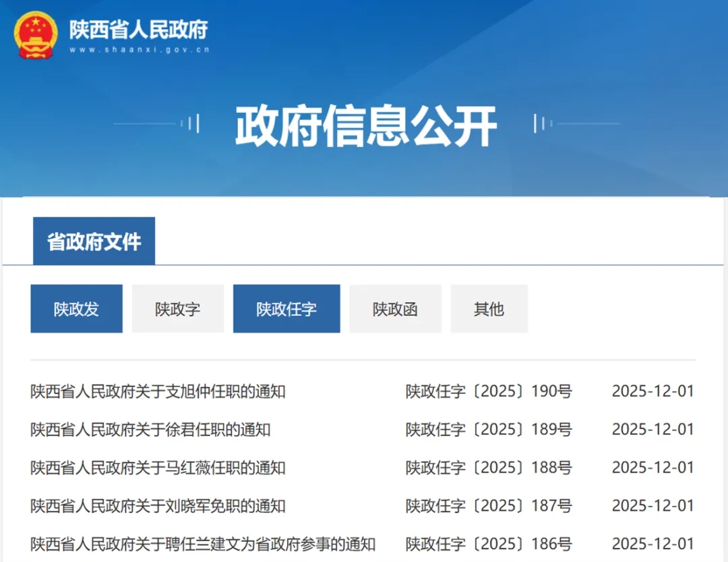Open the 支旭仲任职 notice

tap(158, 391)
